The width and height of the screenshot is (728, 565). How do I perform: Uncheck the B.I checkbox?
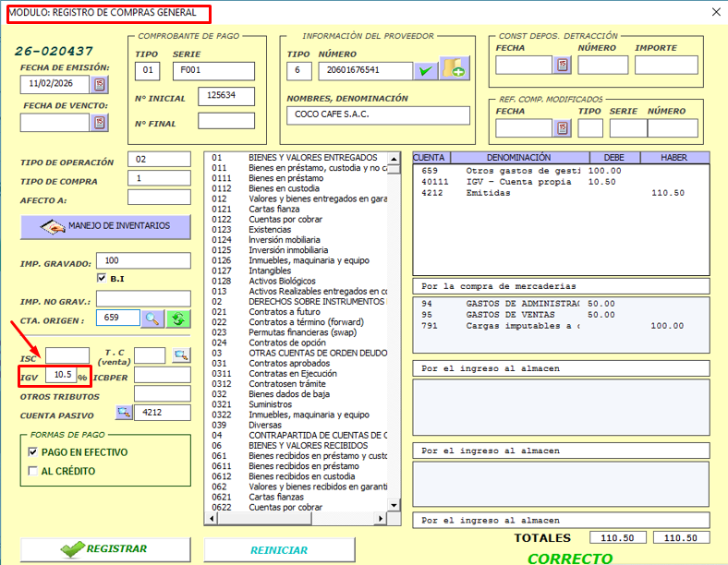pos(102,278)
